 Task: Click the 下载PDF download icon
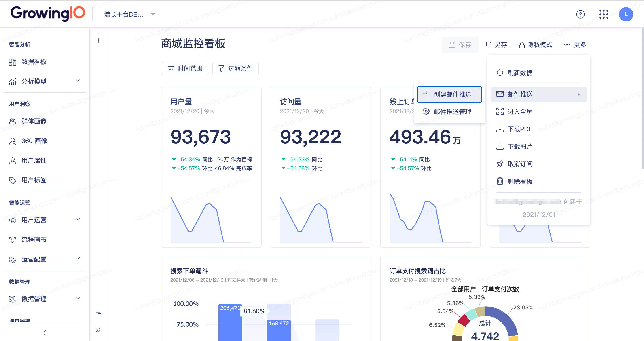(500, 129)
